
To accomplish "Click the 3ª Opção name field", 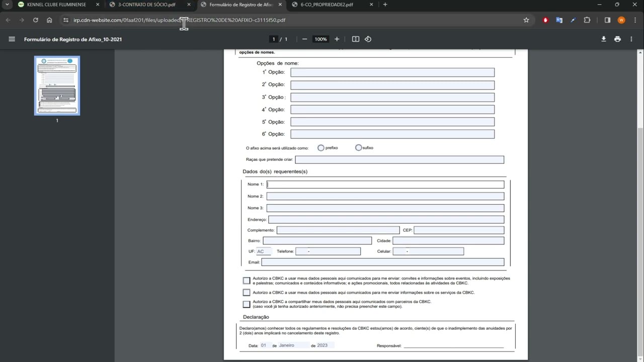I will (x=392, y=97).
